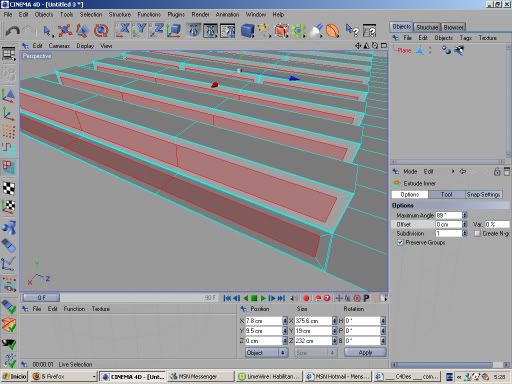Viewport: 512px width, 384px height.
Task: Toggle the attribute manager lock icon
Action: tap(497, 172)
